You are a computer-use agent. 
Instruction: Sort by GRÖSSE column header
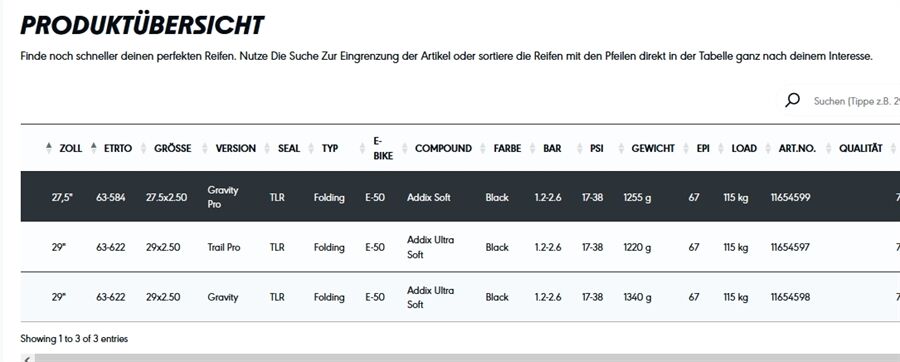[x=173, y=148]
